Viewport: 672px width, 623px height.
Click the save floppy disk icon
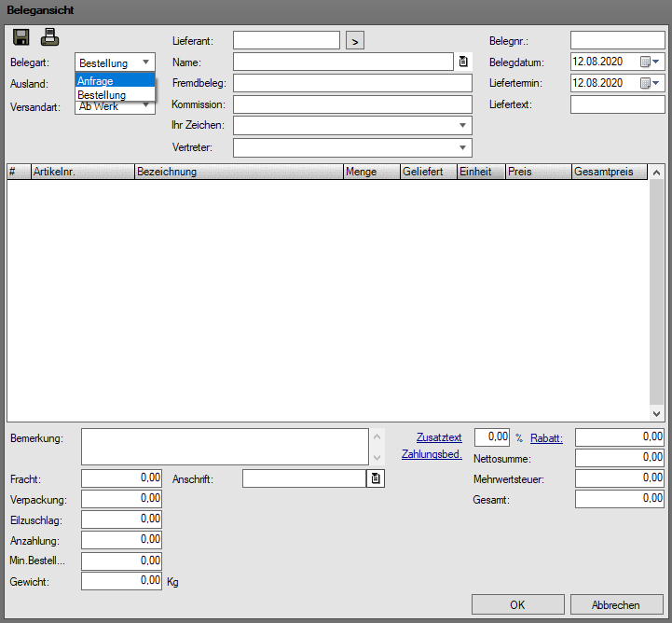click(21, 38)
